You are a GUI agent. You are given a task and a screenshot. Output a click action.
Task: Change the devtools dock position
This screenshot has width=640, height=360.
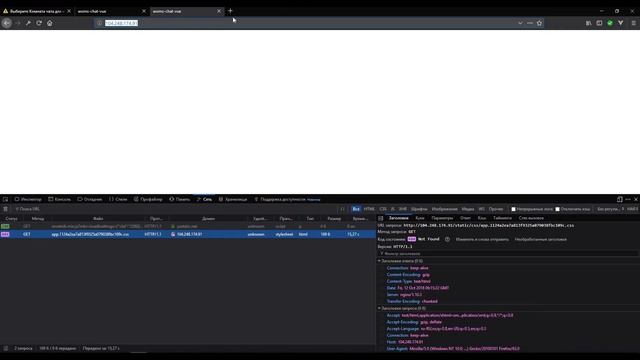[x=620, y=199]
